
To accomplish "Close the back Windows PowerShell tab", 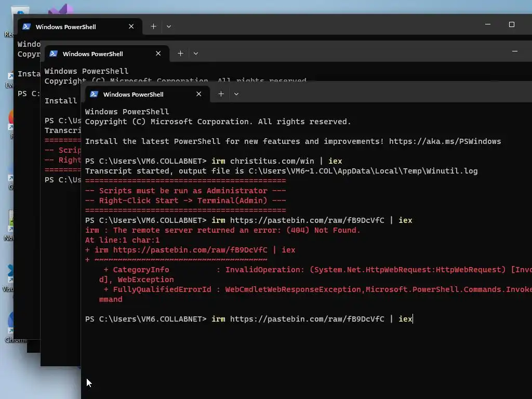I will [x=131, y=26].
